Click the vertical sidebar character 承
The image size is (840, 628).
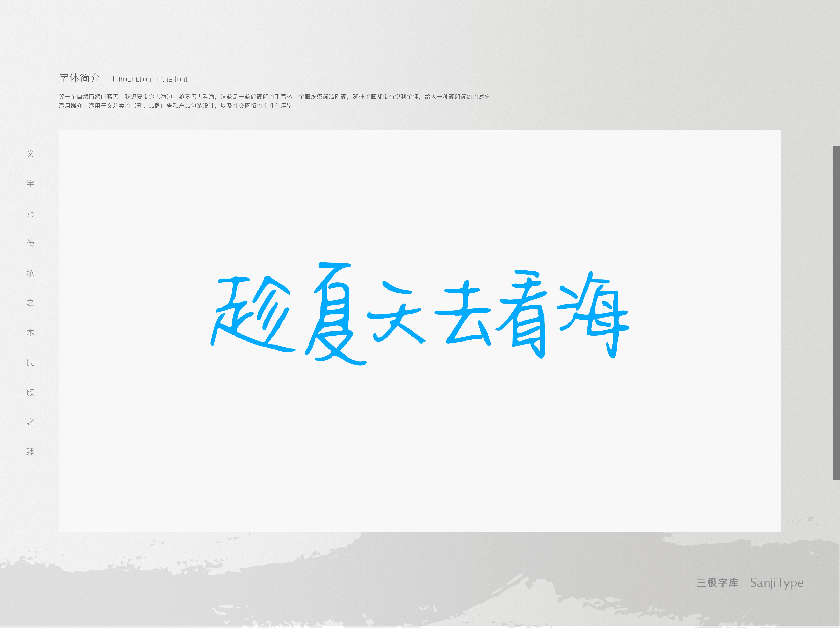pyautogui.click(x=30, y=273)
